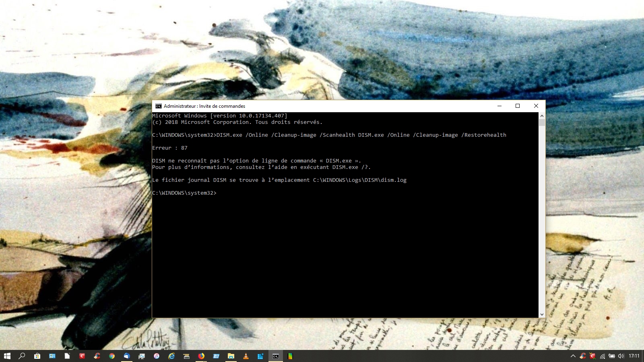Open Command Prompt window system menu icon
This screenshot has width=644, height=362.
point(159,106)
